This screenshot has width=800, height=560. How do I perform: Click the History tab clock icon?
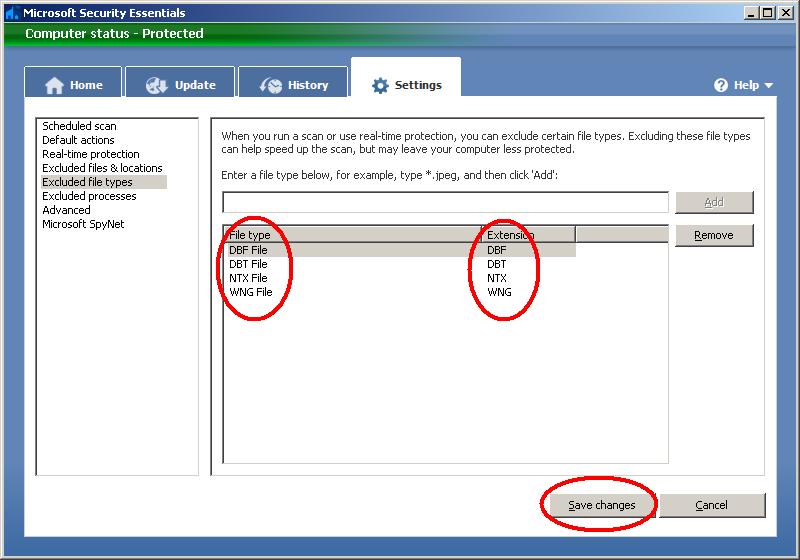click(270, 85)
